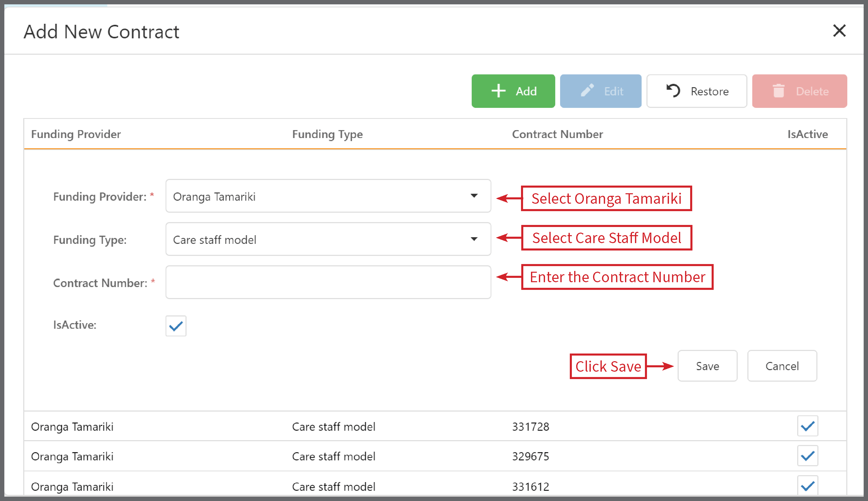The height and width of the screenshot is (501, 868).
Task: Click the green Add button
Action: tap(513, 91)
